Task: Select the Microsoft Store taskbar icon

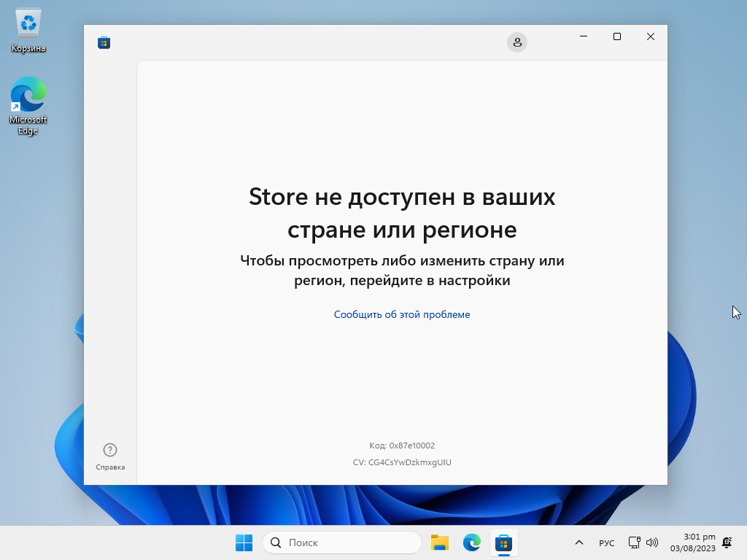Action: coord(504,542)
